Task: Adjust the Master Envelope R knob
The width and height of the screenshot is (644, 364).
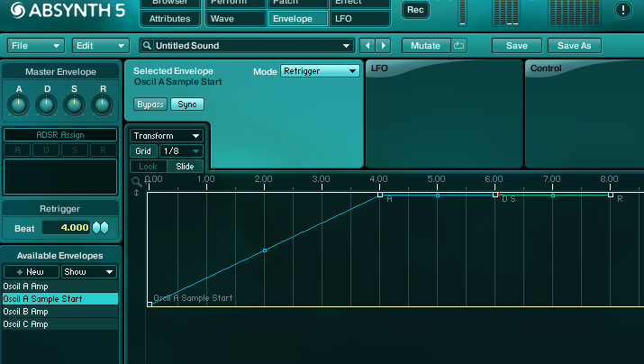Action: click(103, 105)
